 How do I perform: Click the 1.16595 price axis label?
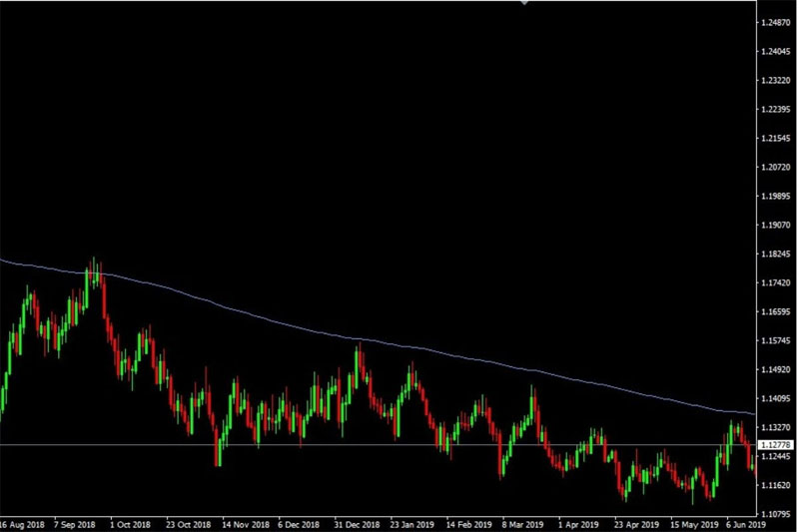click(x=776, y=312)
